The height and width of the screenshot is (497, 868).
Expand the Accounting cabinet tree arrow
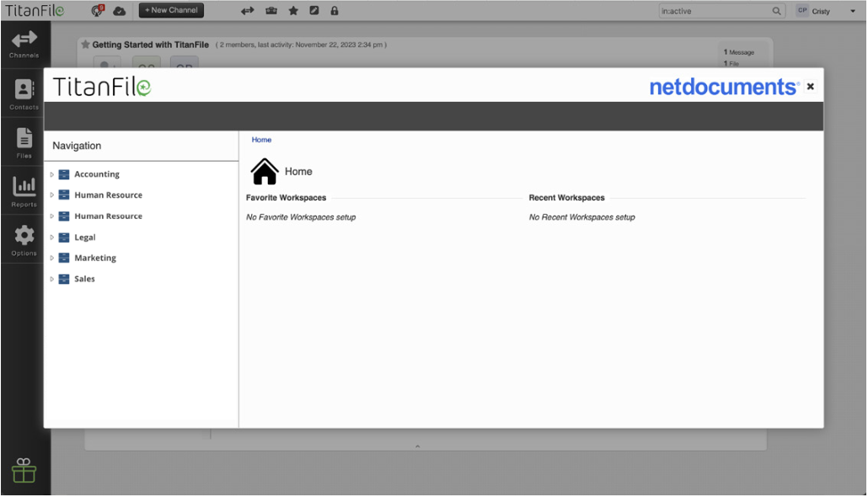[x=52, y=174]
